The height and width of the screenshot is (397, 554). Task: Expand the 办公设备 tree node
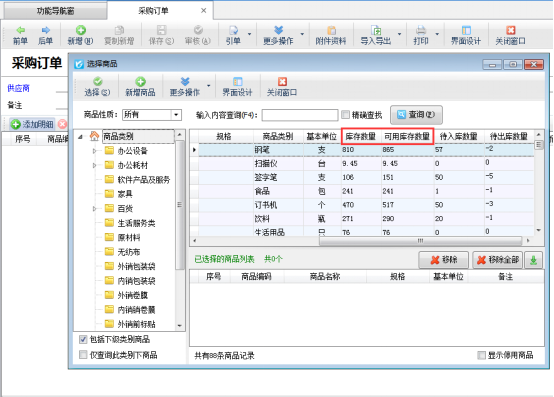(x=94, y=151)
